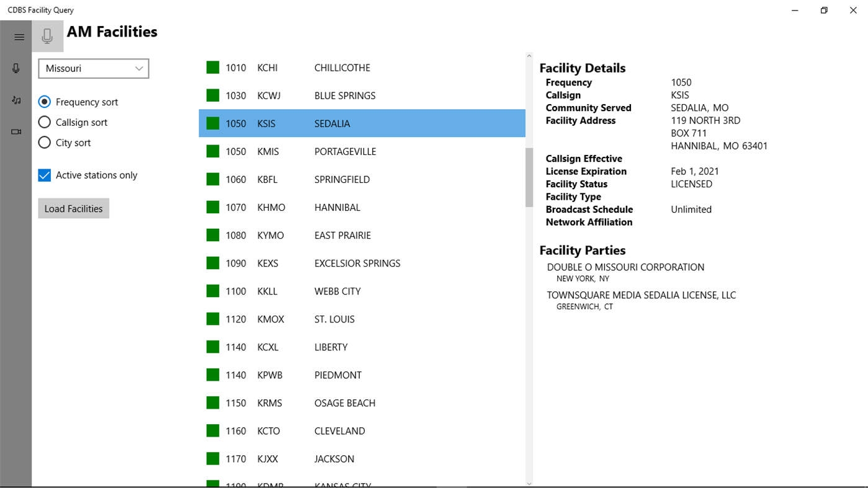This screenshot has height=488, width=868.
Task: Open the Missouri state dropdown
Action: pyautogui.click(x=93, y=68)
